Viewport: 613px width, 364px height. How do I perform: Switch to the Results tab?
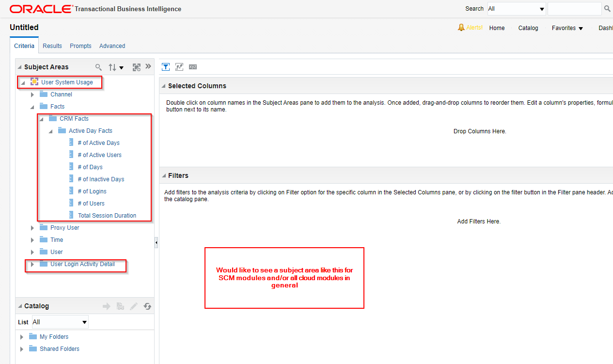[52, 46]
